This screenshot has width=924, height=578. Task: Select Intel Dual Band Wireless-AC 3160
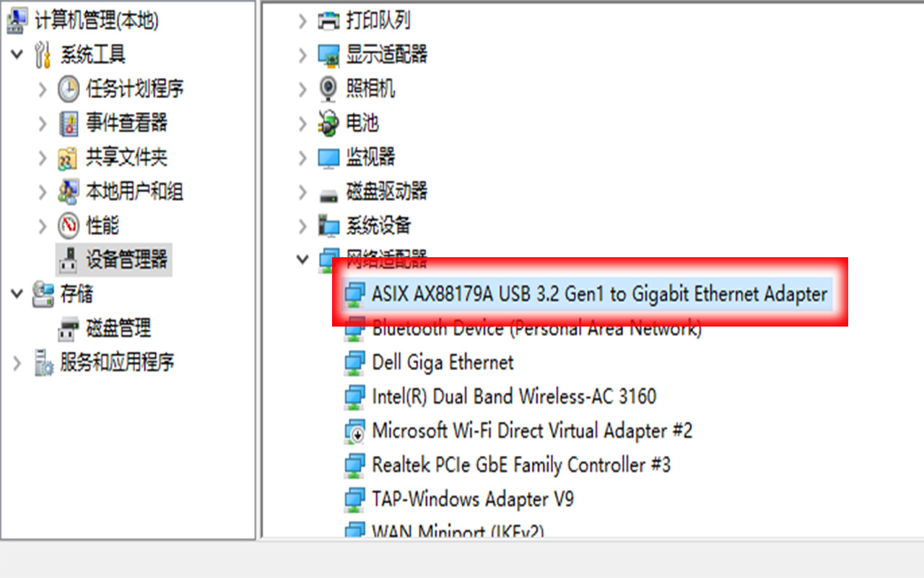[x=514, y=397]
